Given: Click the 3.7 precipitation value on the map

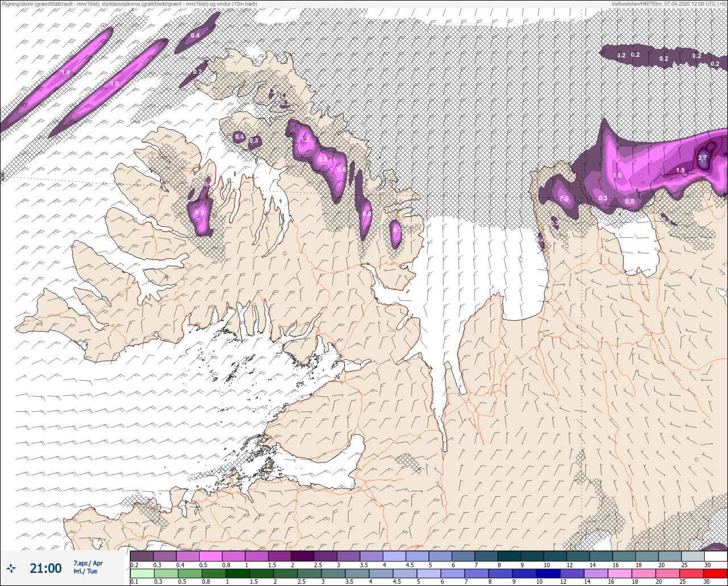Looking at the screenshot, I should (702, 158).
